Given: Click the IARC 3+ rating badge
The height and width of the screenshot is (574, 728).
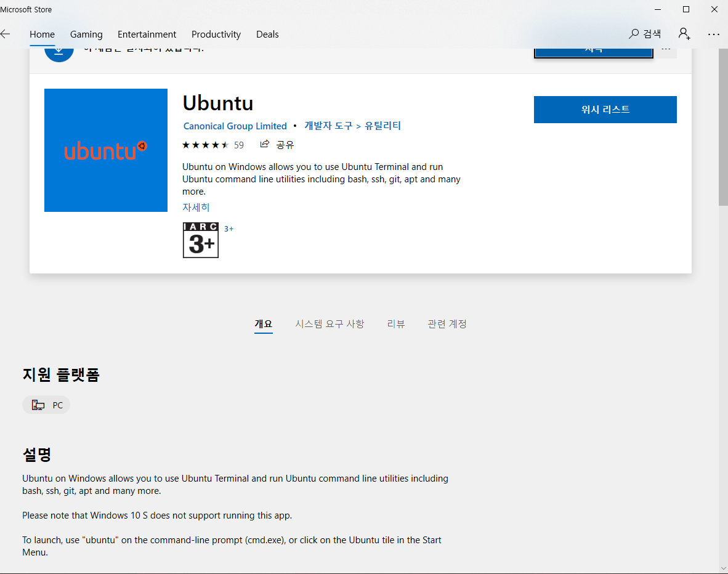Looking at the screenshot, I should point(201,240).
